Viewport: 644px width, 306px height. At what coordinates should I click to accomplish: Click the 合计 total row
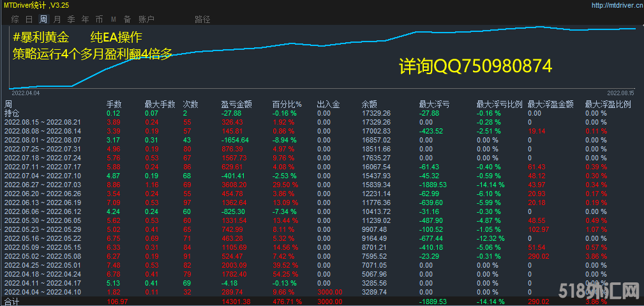pyautogui.click(x=12, y=300)
